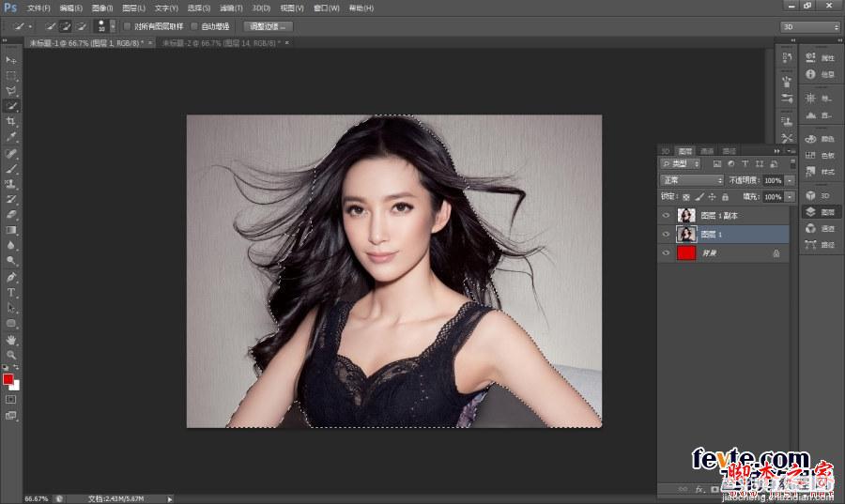This screenshot has height=504, width=845.
Task: Open the opacity slider arrow
Action: 790,180
